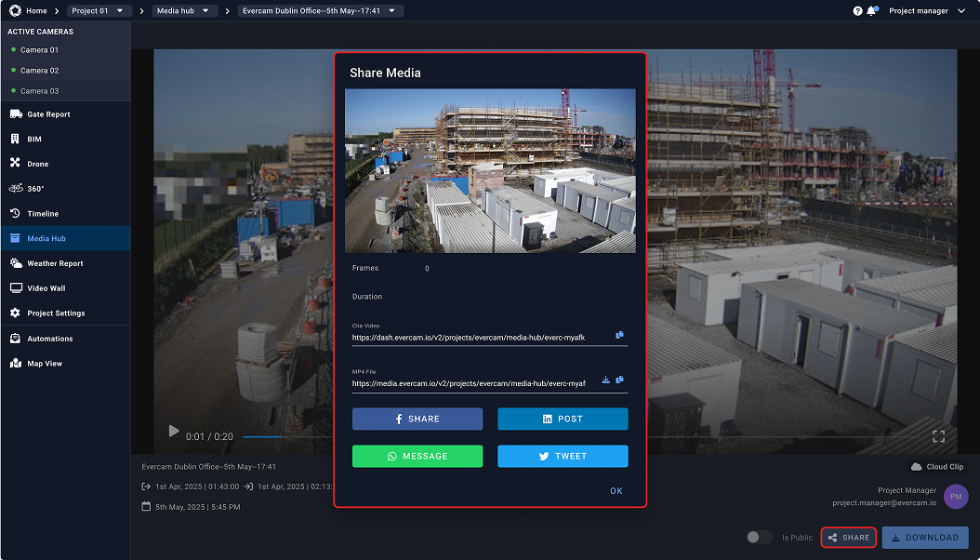This screenshot has height=560, width=980.
Task: Open the 360° view icon
Action: click(14, 189)
